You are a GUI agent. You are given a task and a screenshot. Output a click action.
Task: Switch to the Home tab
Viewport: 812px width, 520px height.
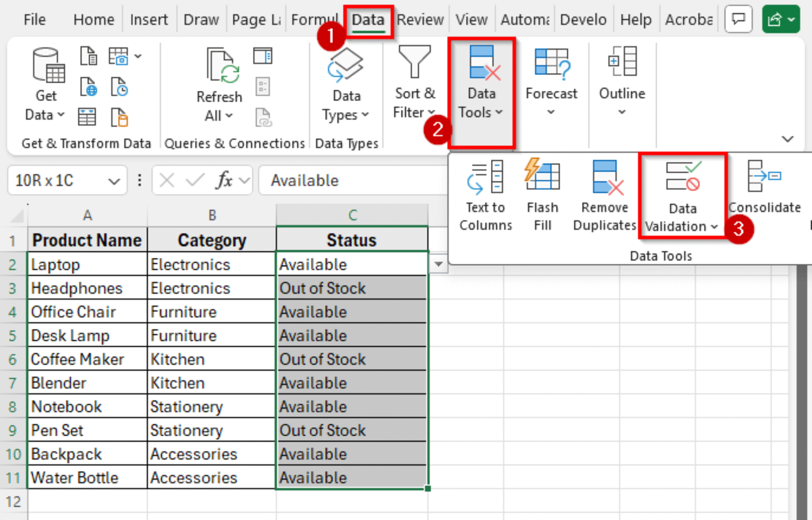coord(94,19)
